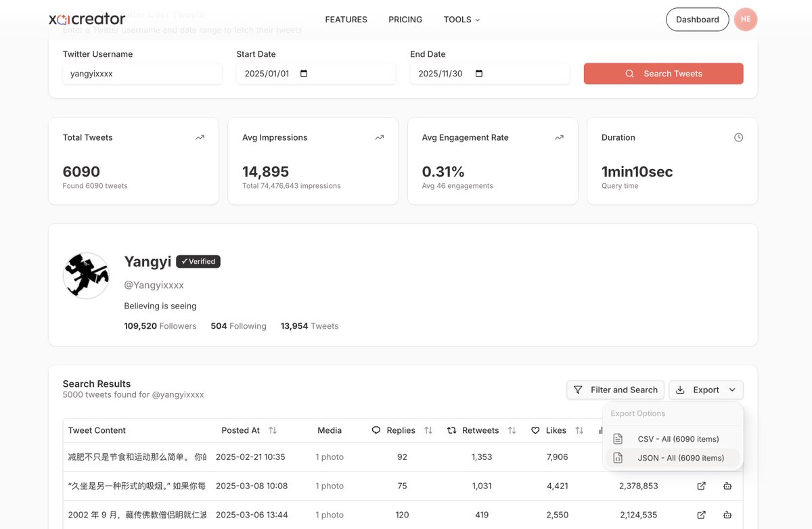Sort by Likes column arrows

(x=579, y=430)
